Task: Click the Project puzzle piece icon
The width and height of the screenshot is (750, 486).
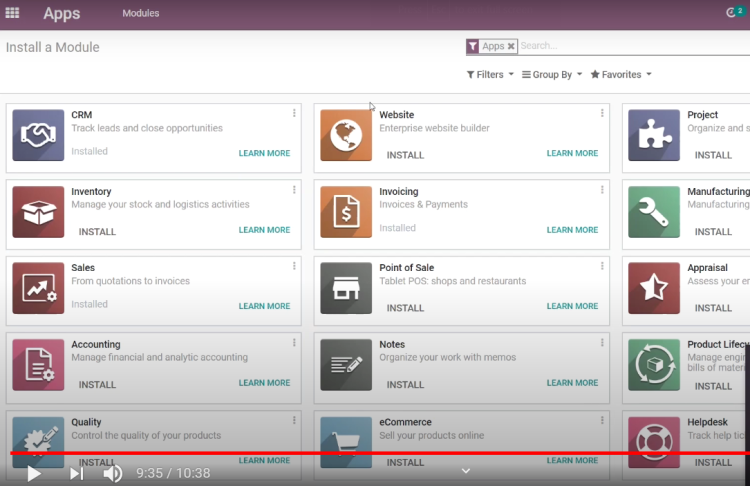Action: click(654, 135)
